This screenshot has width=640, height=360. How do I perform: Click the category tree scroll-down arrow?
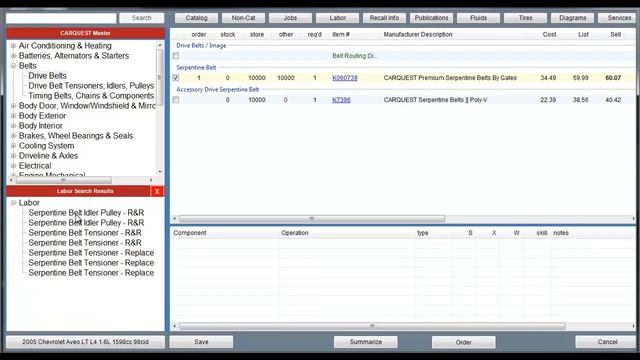tap(160, 171)
